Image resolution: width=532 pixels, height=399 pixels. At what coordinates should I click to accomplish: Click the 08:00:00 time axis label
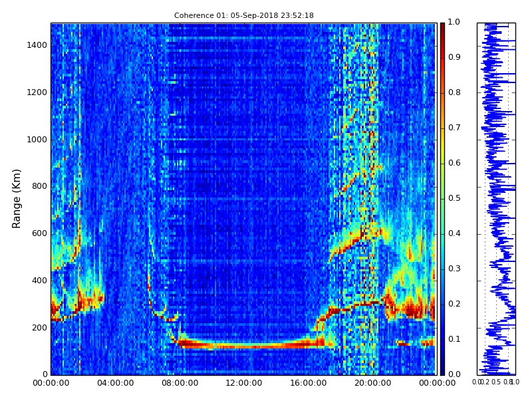pyautogui.click(x=180, y=383)
